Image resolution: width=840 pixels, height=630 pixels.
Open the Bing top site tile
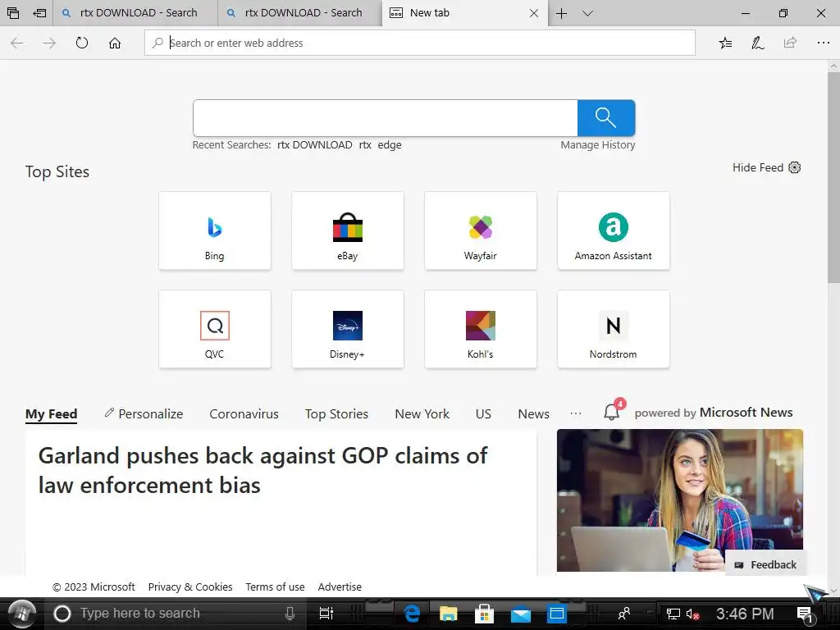tap(215, 231)
